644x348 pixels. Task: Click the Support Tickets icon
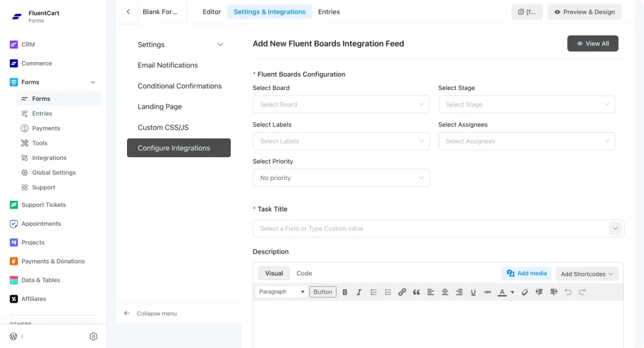(x=14, y=205)
